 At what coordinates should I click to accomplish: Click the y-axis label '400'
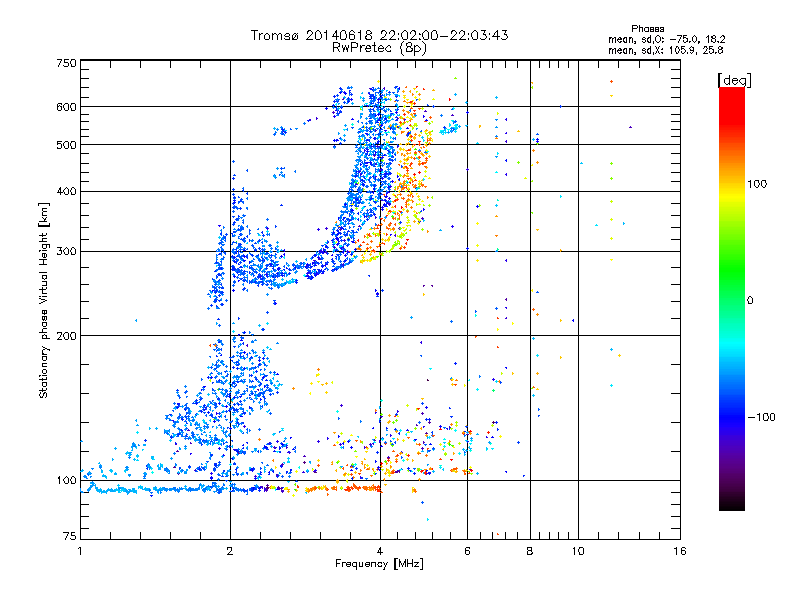(66, 192)
